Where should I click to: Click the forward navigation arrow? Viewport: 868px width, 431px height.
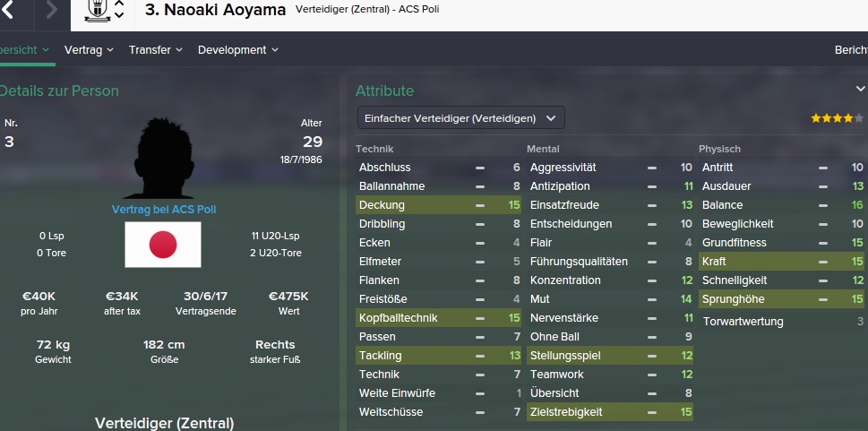51,11
